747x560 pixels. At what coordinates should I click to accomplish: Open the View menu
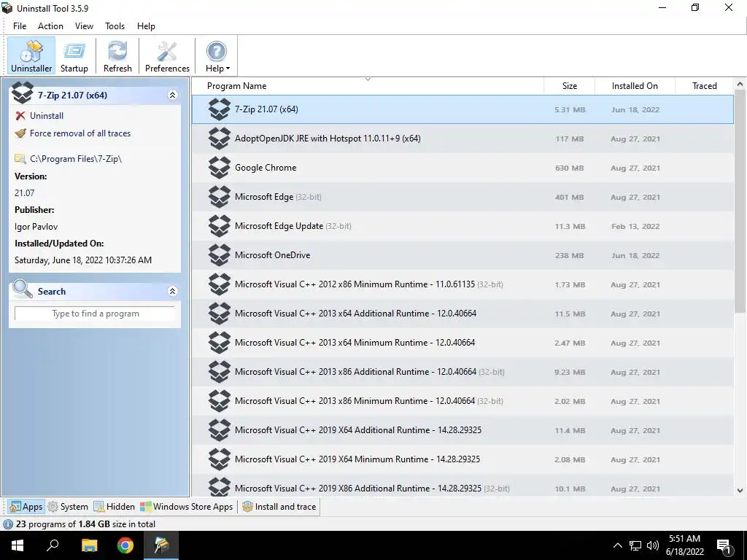[84, 26]
